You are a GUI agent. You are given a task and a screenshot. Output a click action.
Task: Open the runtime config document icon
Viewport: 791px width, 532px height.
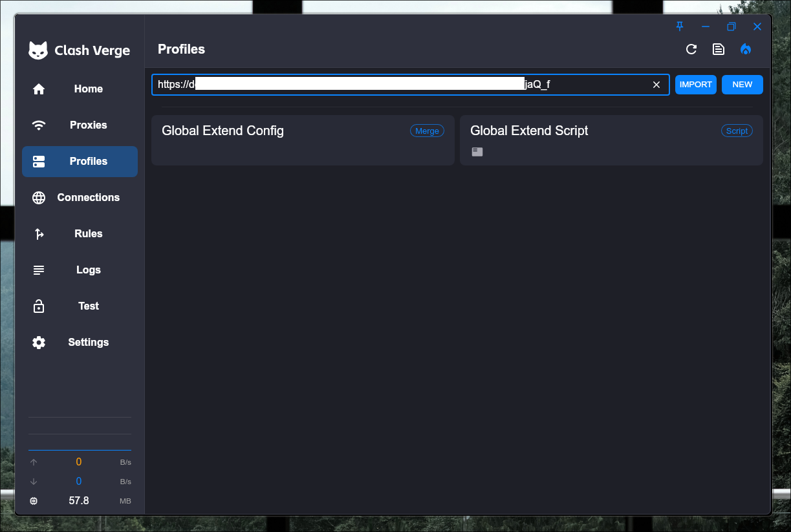pos(719,49)
